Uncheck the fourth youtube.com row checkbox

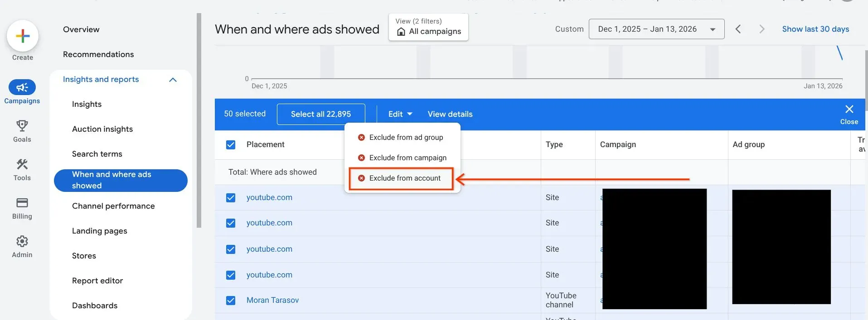[x=231, y=275]
